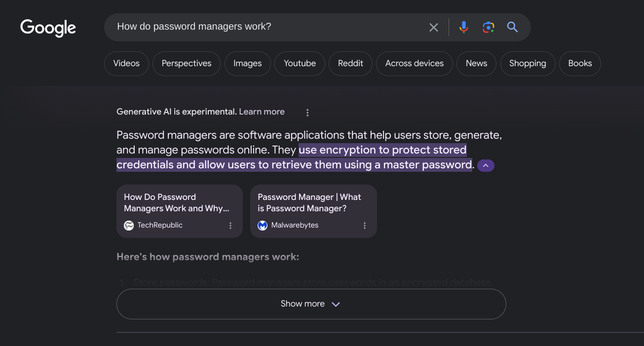Select the Videos filter tab
Image resolution: width=644 pixels, height=346 pixels.
pos(126,64)
